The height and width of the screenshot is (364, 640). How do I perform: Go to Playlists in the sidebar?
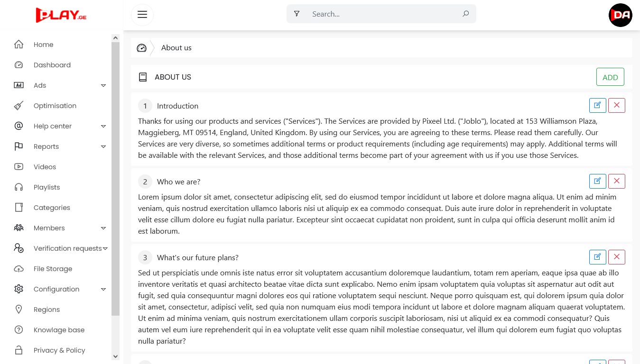point(46,187)
